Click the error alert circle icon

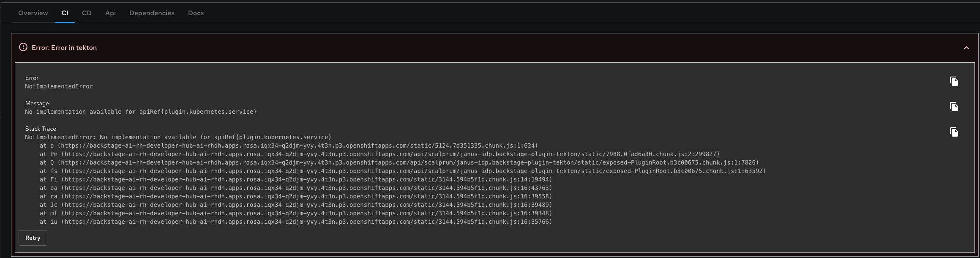[23, 47]
